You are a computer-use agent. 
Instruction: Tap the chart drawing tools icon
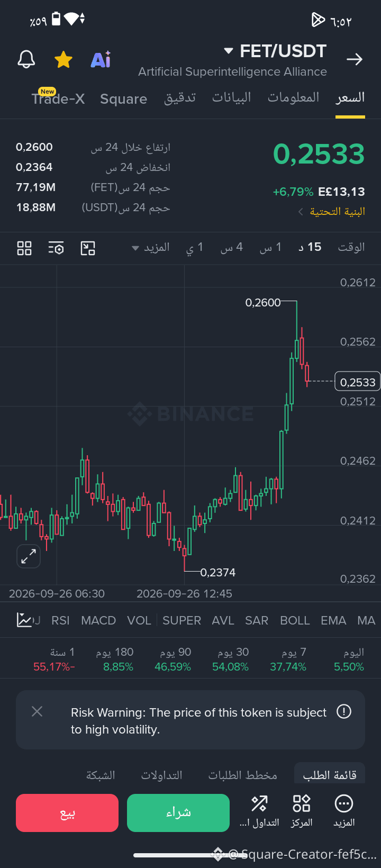88,248
